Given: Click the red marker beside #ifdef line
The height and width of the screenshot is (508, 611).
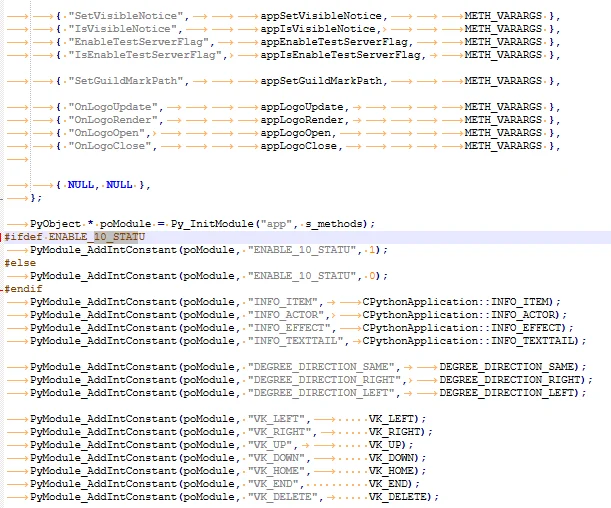Looking at the screenshot, I should (x=3, y=237).
